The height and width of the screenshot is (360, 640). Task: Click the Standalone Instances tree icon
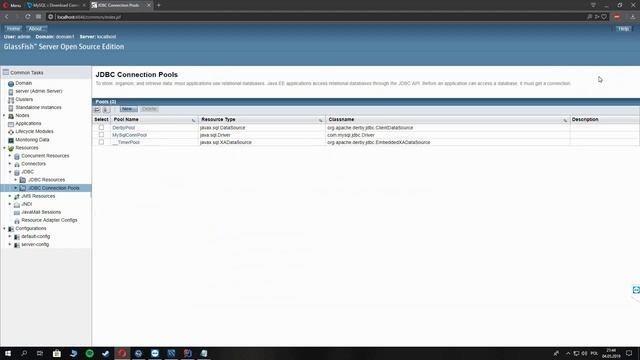click(11, 108)
